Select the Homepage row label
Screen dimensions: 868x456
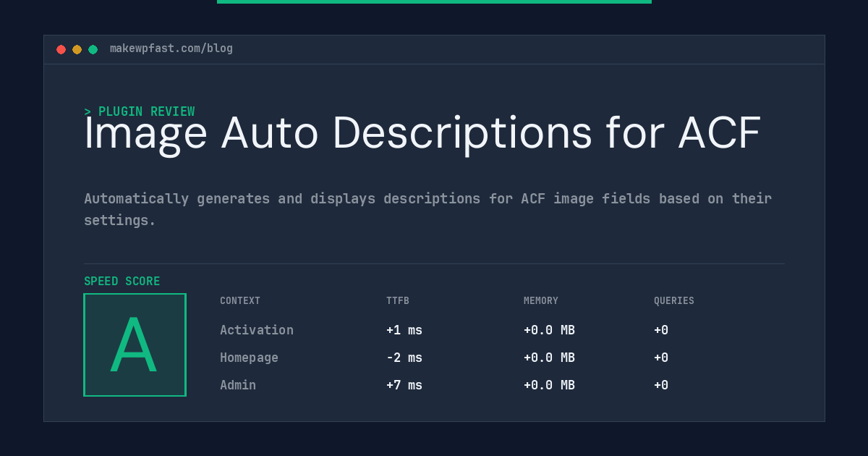pyautogui.click(x=249, y=358)
